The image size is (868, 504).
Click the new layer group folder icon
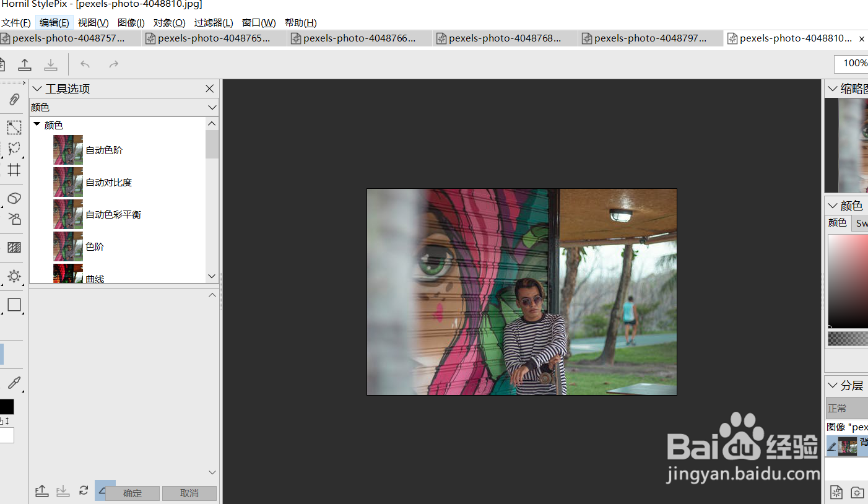(857, 492)
